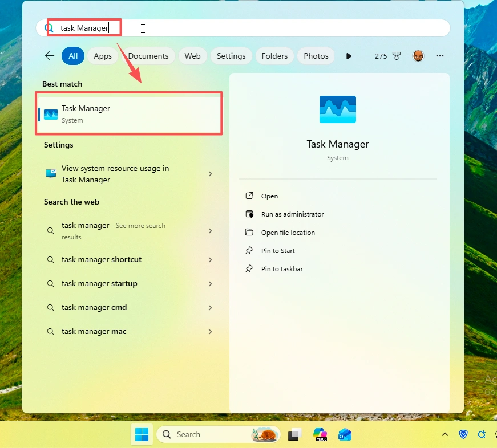Click the search text field containing task Manager
This screenshot has width=497, height=448.
[x=243, y=28]
